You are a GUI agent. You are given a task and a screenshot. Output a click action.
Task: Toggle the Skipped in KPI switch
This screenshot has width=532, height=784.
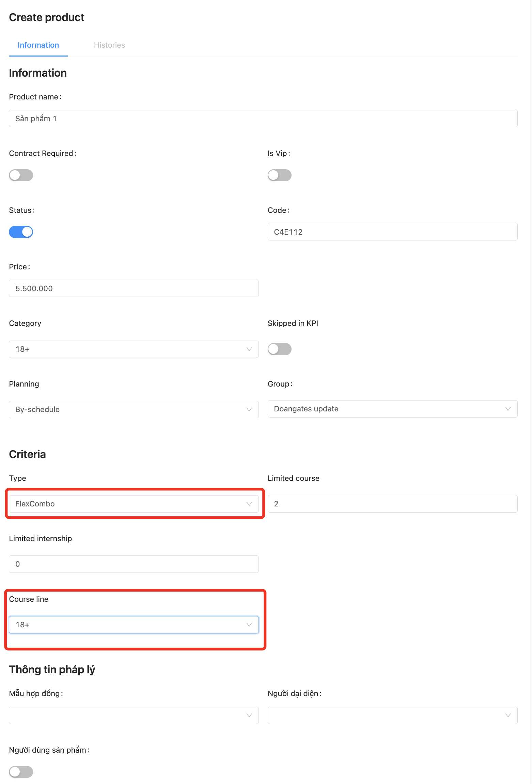tap(279, 349)
